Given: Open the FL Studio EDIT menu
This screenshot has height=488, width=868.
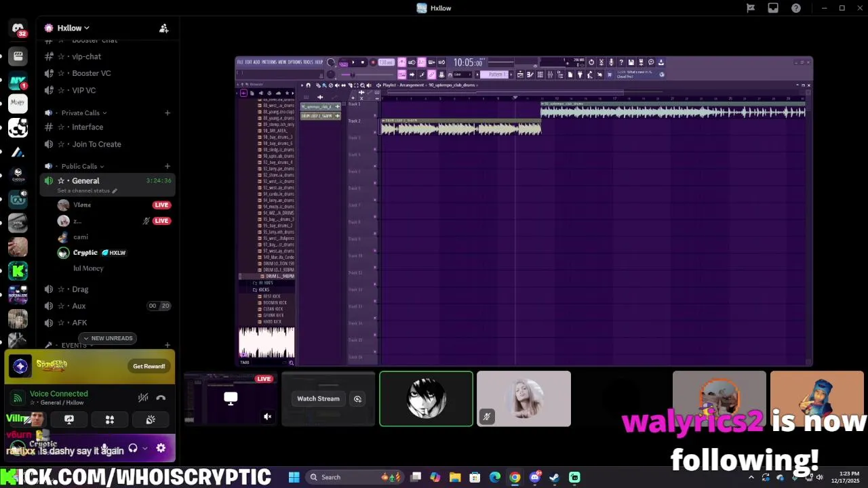Looking at the screenshot, I should pyautogui.click(x=248, y=62).
